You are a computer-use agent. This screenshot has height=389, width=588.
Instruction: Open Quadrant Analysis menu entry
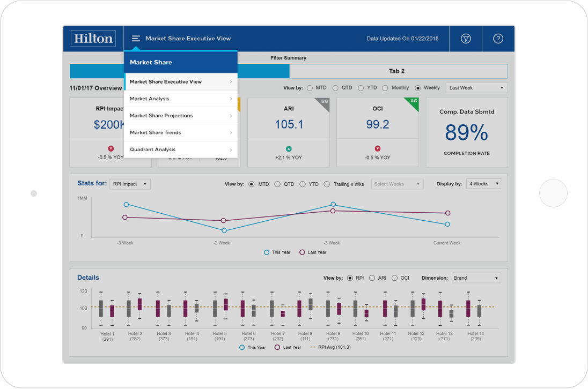[181, 149]
